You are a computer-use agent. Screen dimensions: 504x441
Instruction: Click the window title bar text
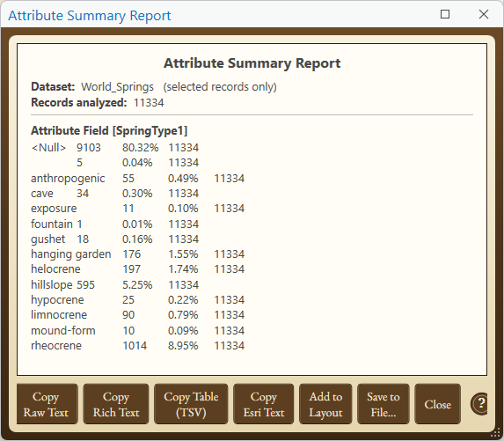(90, 16)
